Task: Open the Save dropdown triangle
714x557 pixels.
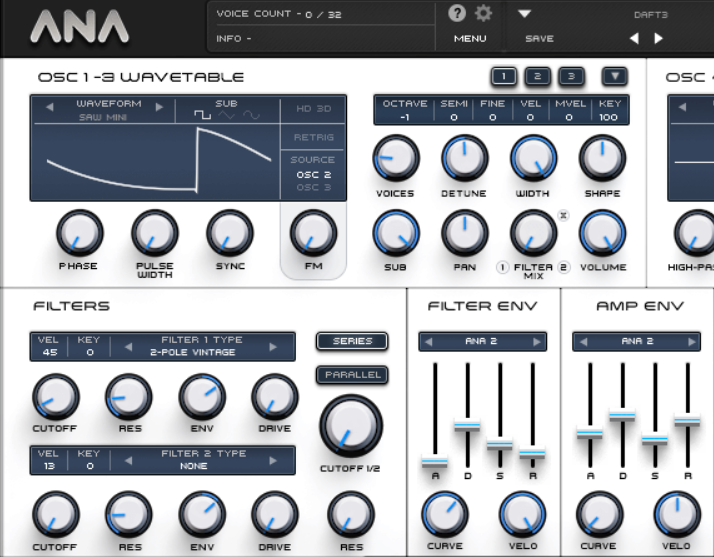Action: click(524, 14)
